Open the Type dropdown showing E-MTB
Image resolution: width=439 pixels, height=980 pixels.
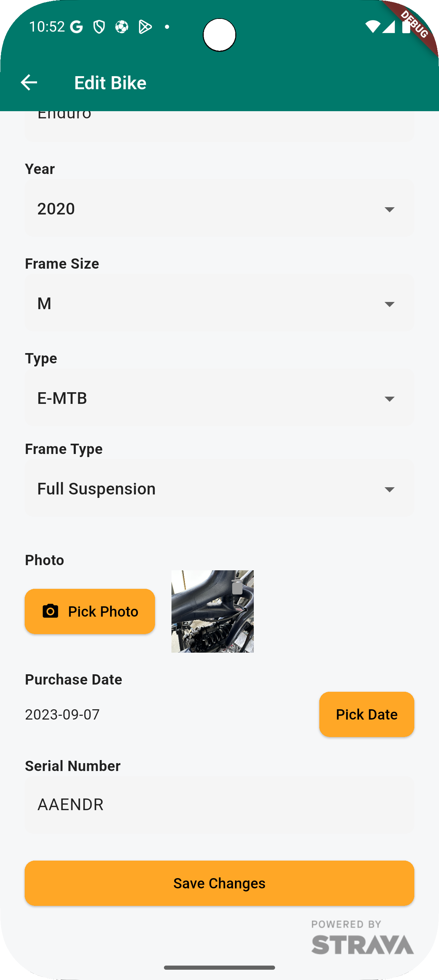pyautogui.click(x=219, y=398)
